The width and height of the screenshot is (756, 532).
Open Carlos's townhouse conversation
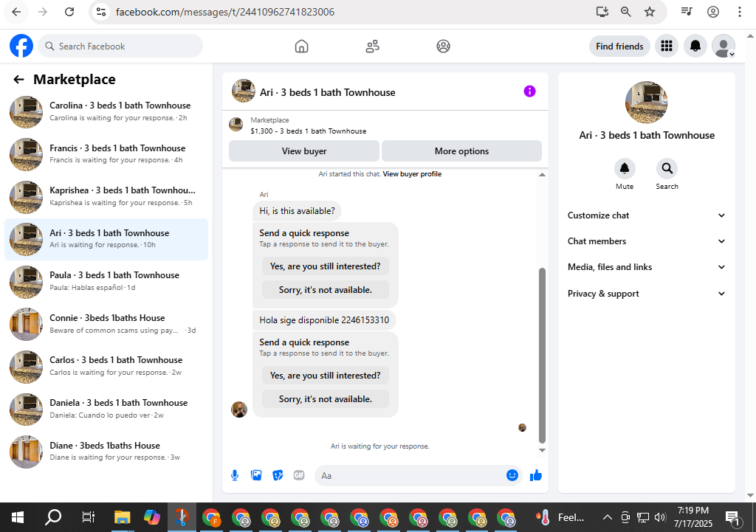coord(106,366)
